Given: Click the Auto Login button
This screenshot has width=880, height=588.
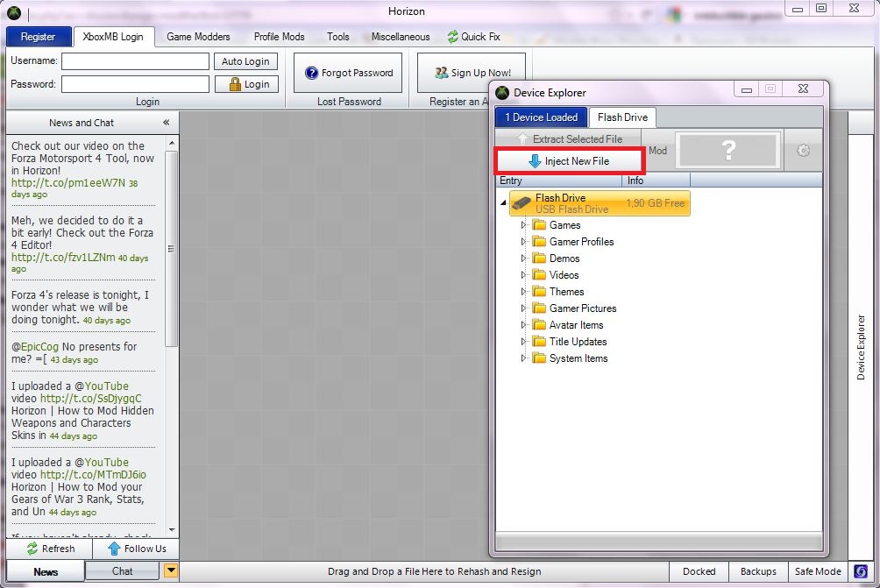Looking at the screenshot, I should 245,61.
